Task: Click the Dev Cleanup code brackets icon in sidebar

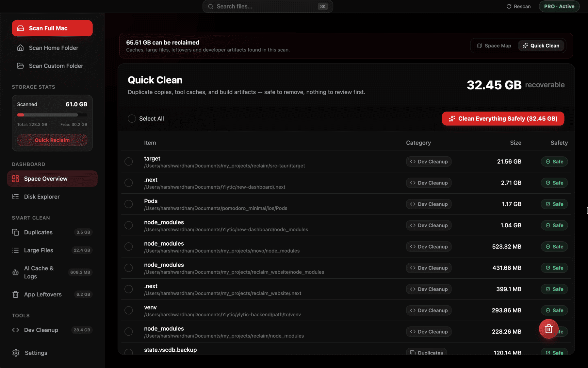Action: [x=15, y=330]
